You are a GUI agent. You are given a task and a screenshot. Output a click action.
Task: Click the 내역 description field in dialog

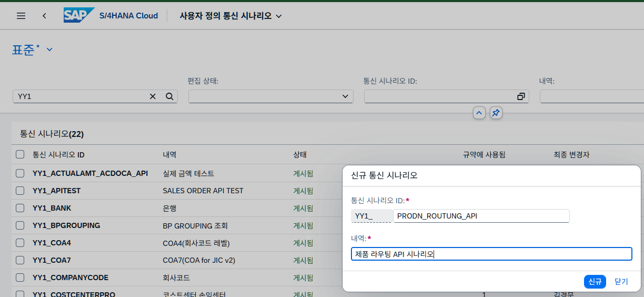coord(491,254)
